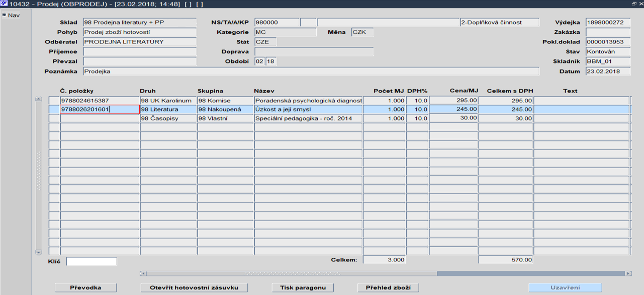Click the Měna field CZK
This screenshot has height=295, width=644.
click(x=362, y=32)
